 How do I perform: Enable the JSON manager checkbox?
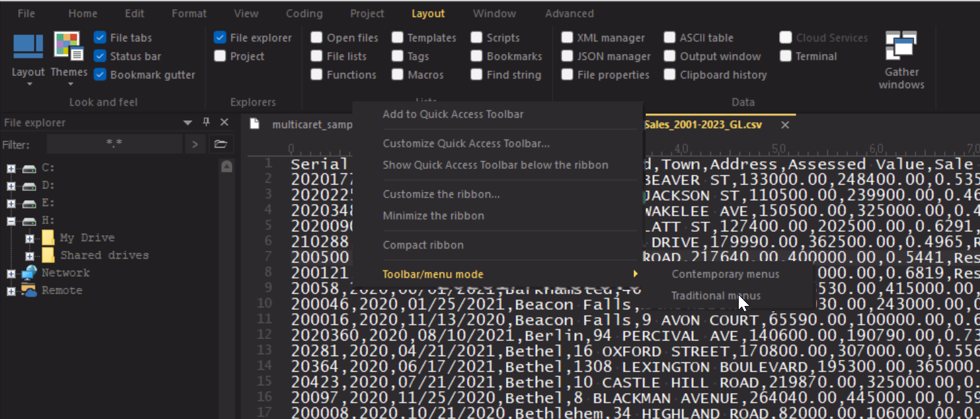568,57
